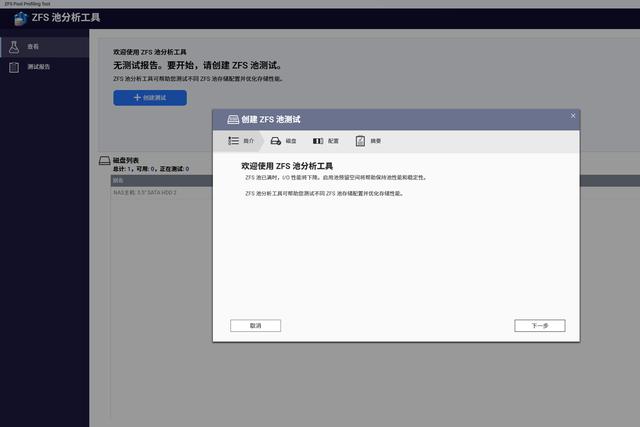The height and width of the screenshot is (427, 640).
Task: Select the 磁盘 wizard step with drive icon
Action: 283,141
